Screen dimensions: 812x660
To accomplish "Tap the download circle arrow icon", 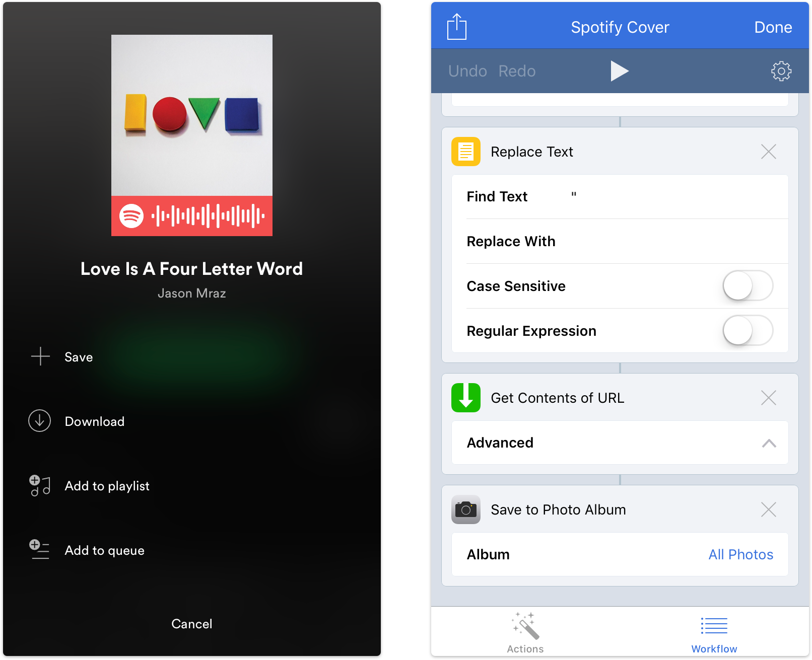I will tap(39, 421).
